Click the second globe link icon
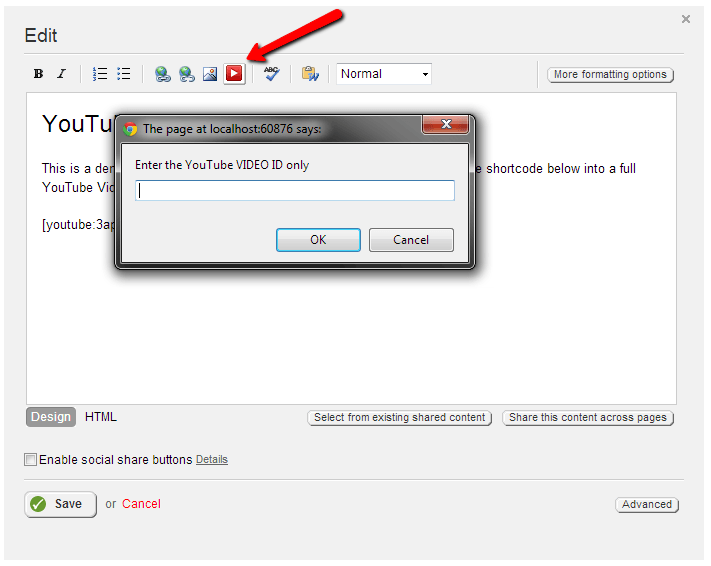Viewport: 711px width, 566px height. click(186, 73)
